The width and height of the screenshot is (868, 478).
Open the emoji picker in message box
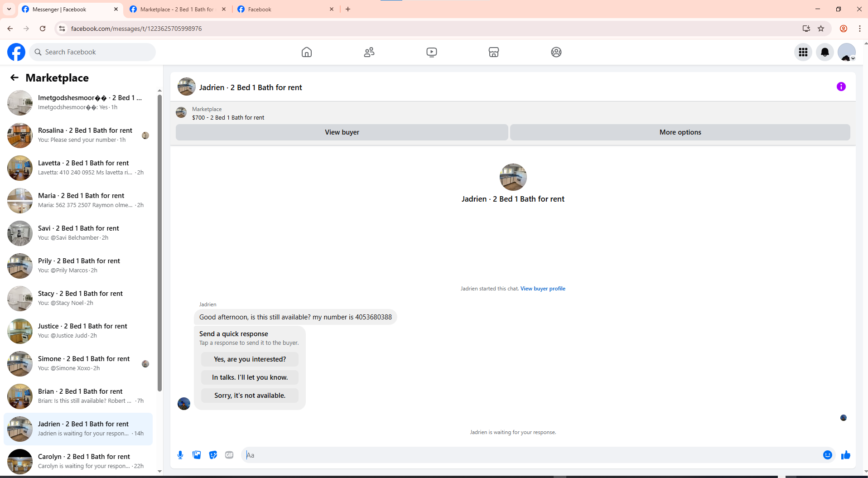click(828, 455)
